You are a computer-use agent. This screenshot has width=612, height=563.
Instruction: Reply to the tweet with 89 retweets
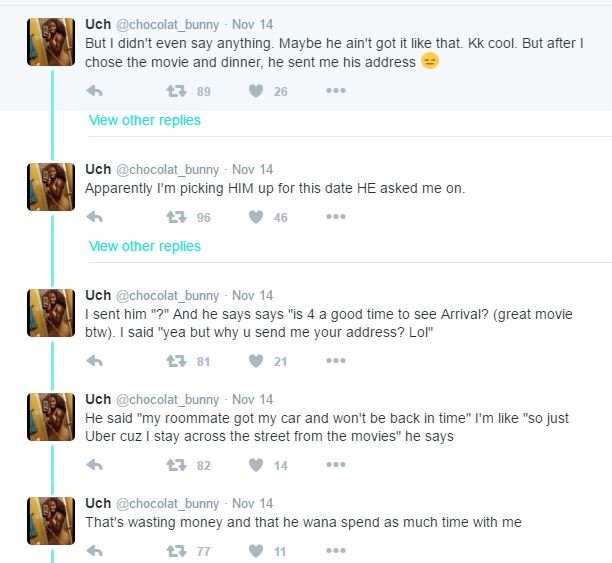coord(95,91)
